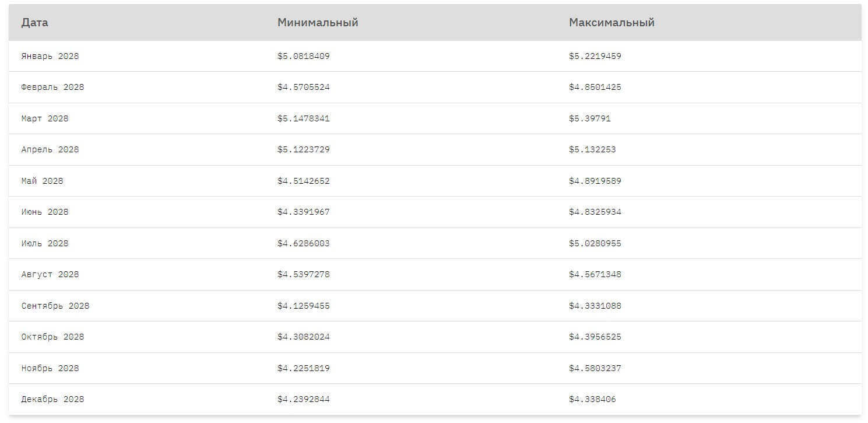Click the Максимальный column header

click(x=612, y=23)
